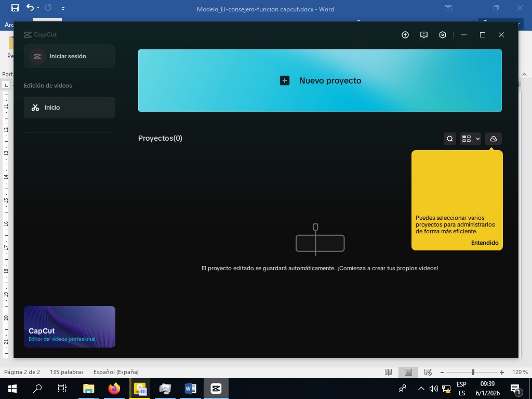
Task: Click the upload arrow icon in CapCut header
Action: tap(405, 35)
